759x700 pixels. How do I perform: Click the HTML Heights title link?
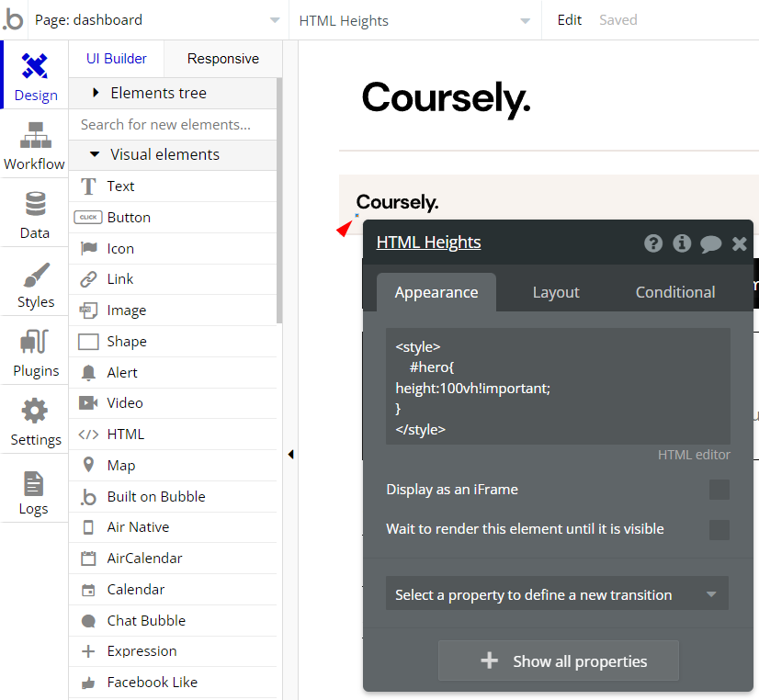click(x=428, y=242)
